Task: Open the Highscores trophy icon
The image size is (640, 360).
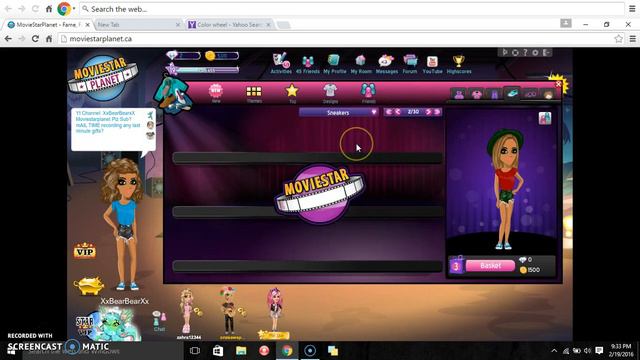Action: coord(459,64)
